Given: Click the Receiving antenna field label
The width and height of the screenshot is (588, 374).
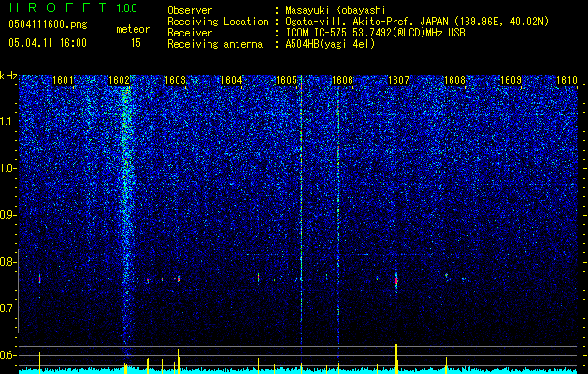Looking at the screenshot, I should tap(215, 44).
